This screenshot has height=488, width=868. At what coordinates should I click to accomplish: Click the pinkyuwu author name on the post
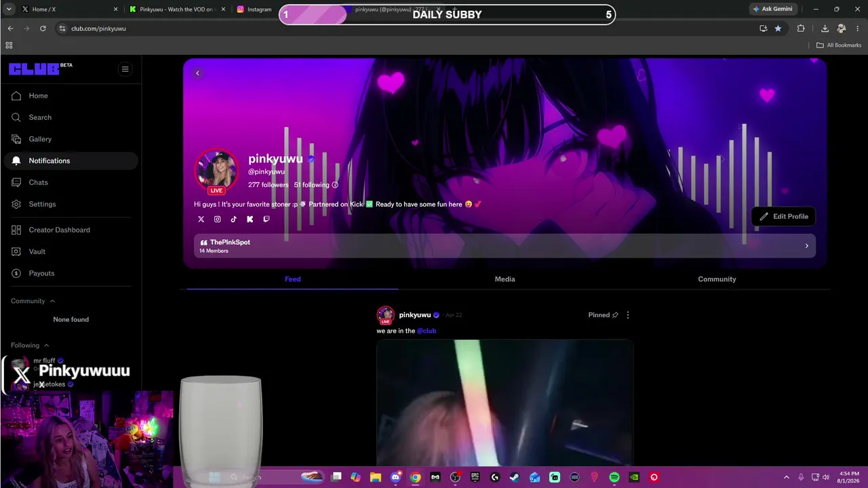pyautogui.click(x=415, y=315)
